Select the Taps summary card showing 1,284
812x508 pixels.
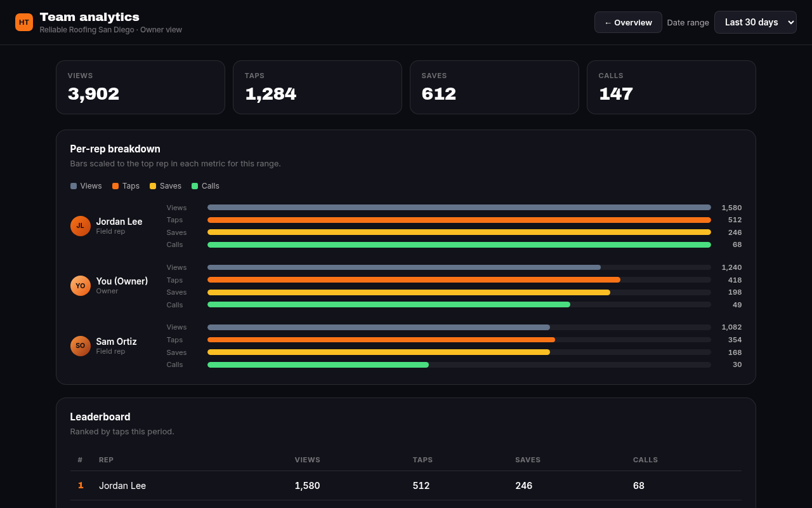[317, 88]
